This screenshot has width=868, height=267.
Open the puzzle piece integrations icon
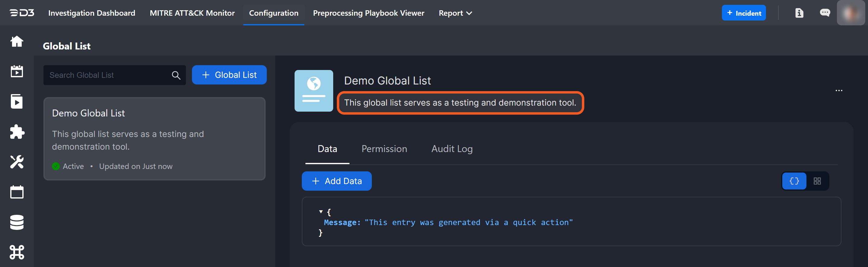tap(17, 132)
